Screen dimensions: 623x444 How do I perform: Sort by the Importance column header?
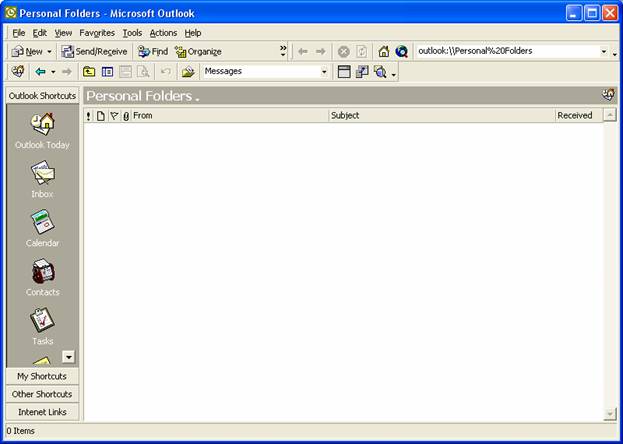(x=88, y=116)
